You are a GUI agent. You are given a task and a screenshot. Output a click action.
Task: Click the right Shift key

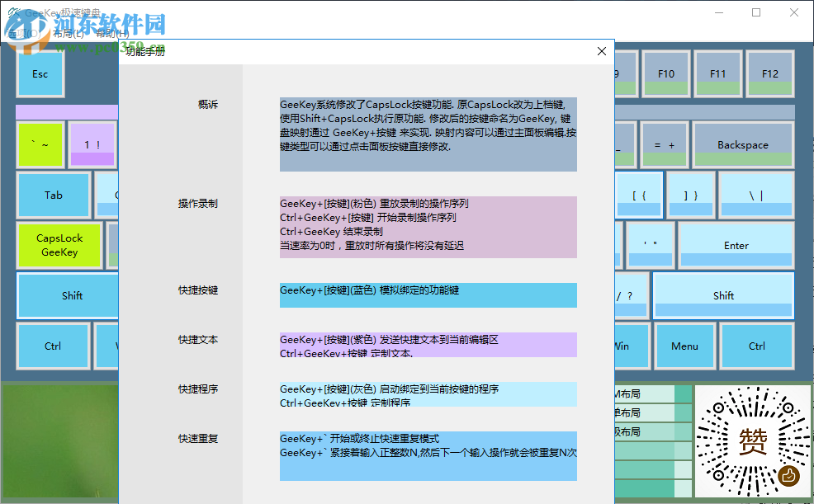click(723, 295)
